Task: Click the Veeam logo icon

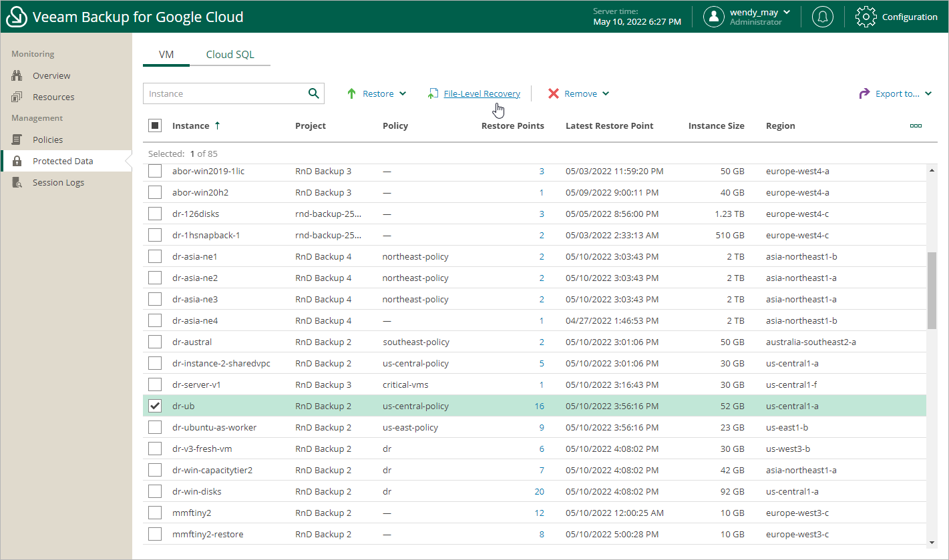Action: tap(16, 17)
